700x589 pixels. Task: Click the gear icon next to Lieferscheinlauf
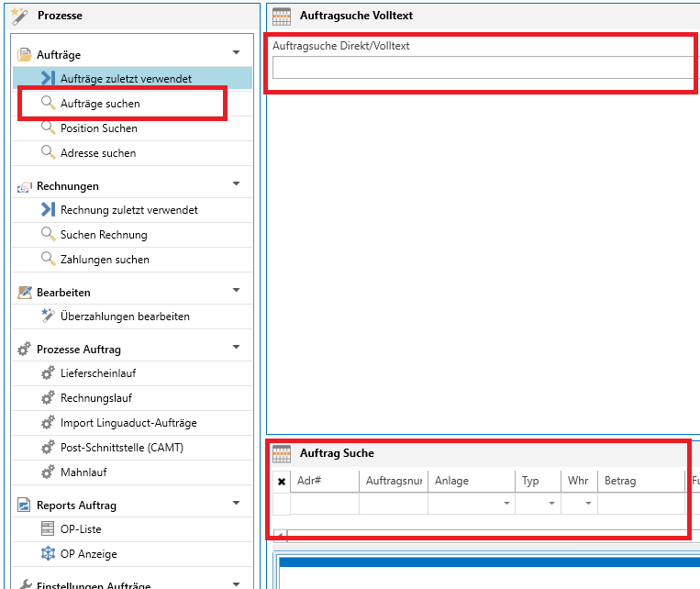point(48,373)
